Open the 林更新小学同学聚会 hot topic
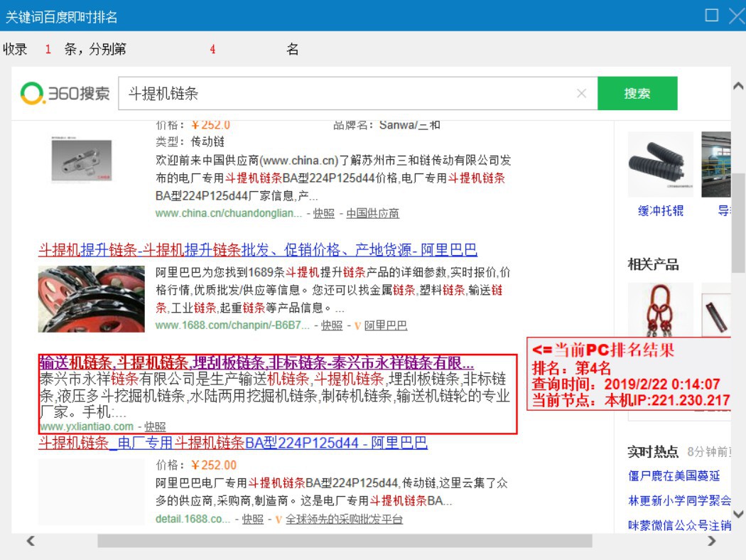 click(679, 500)
